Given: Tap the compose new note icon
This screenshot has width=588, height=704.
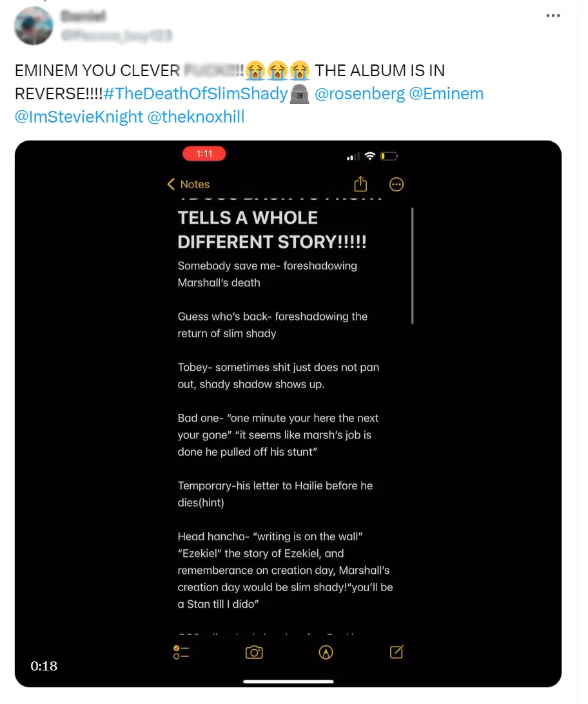Looking at the screenshot, I should tap(397, 652).
